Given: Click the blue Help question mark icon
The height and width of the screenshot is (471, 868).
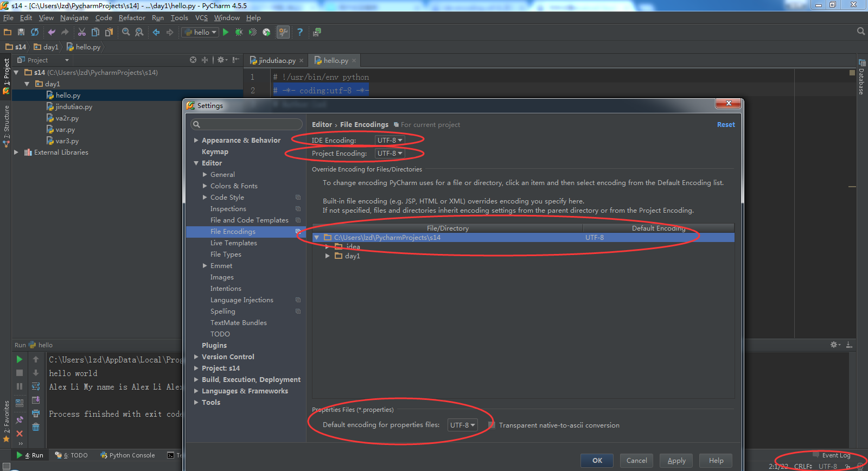Looking at the screenshot, I should pyautogui.click(x=300, y=33).
